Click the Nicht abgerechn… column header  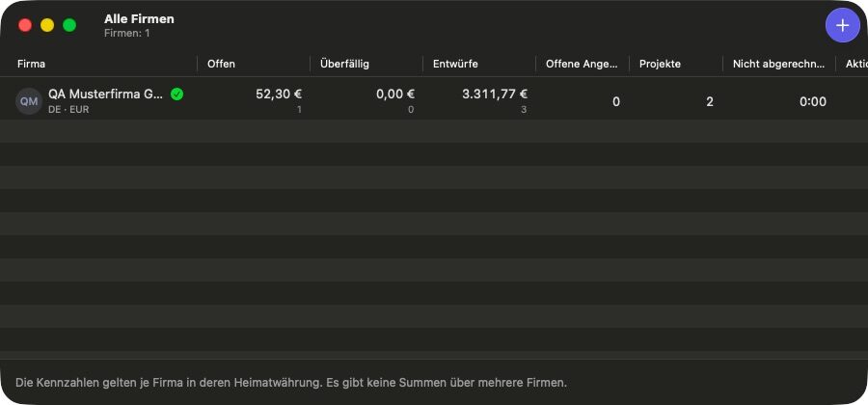[779, 64]
